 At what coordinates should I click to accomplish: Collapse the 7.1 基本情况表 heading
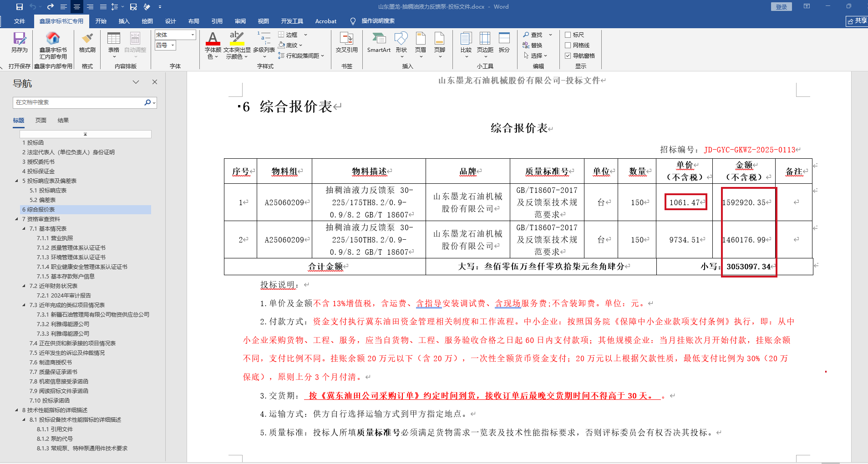(x=24, y=228)
